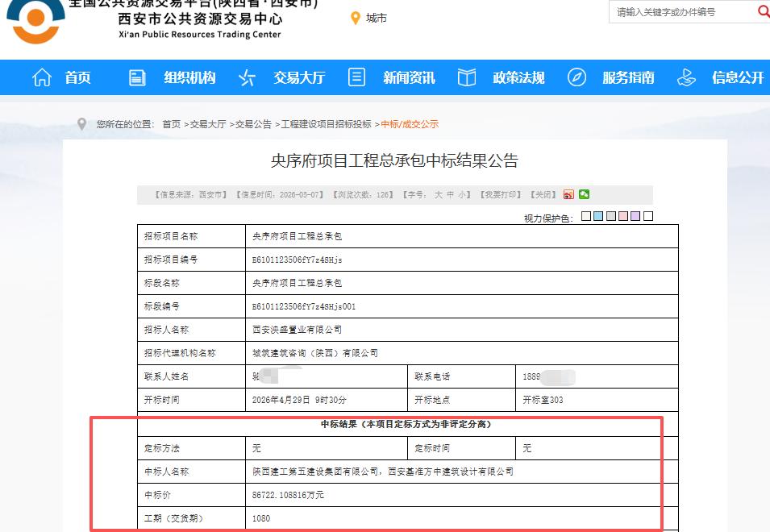Viewport: 770px width, 532px height.
Task: Click the title 央序府项目工程总承包中标结果公告
Action: point(394,160)
